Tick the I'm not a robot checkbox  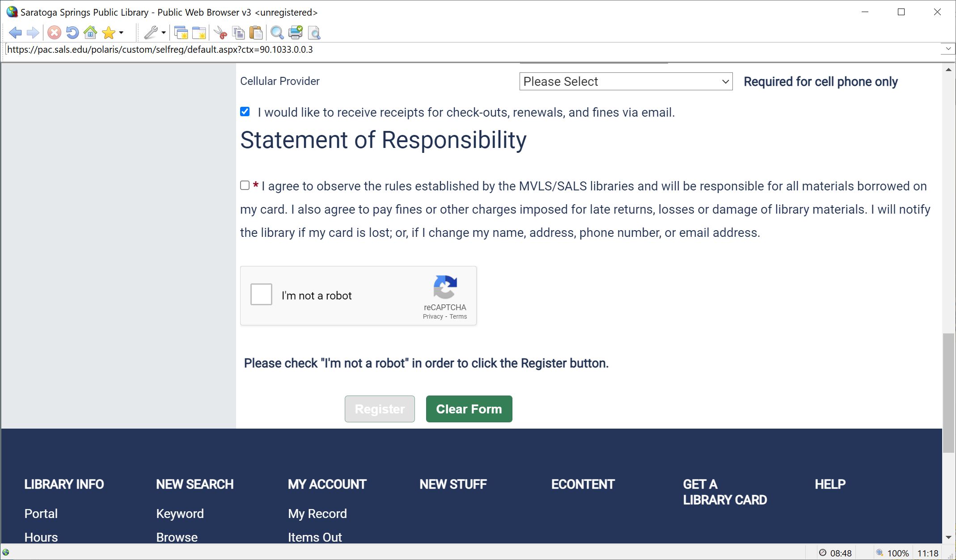point(261,295)
